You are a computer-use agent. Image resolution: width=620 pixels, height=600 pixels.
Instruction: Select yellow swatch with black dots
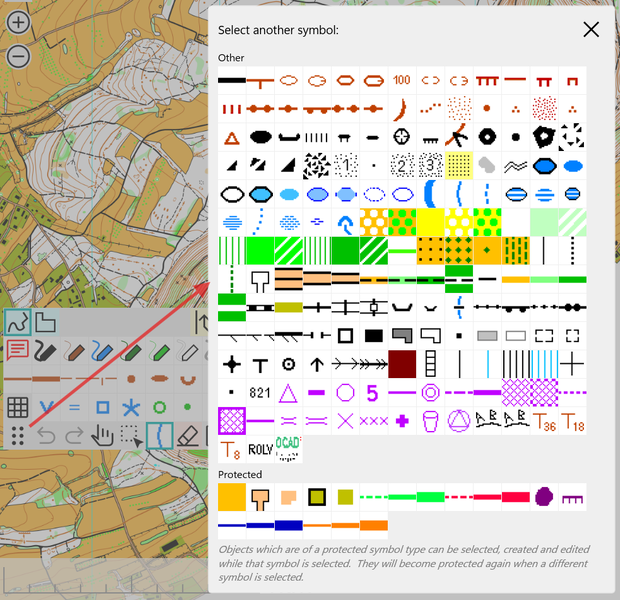(x=459, y=166)
